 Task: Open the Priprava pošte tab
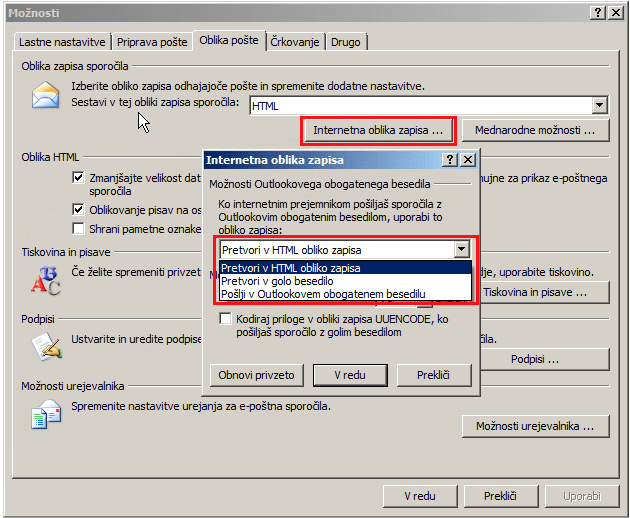[152, 42]
